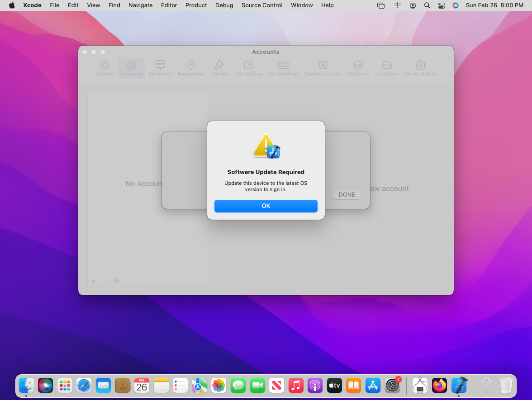Open the Help menu

tap(328, 5)
